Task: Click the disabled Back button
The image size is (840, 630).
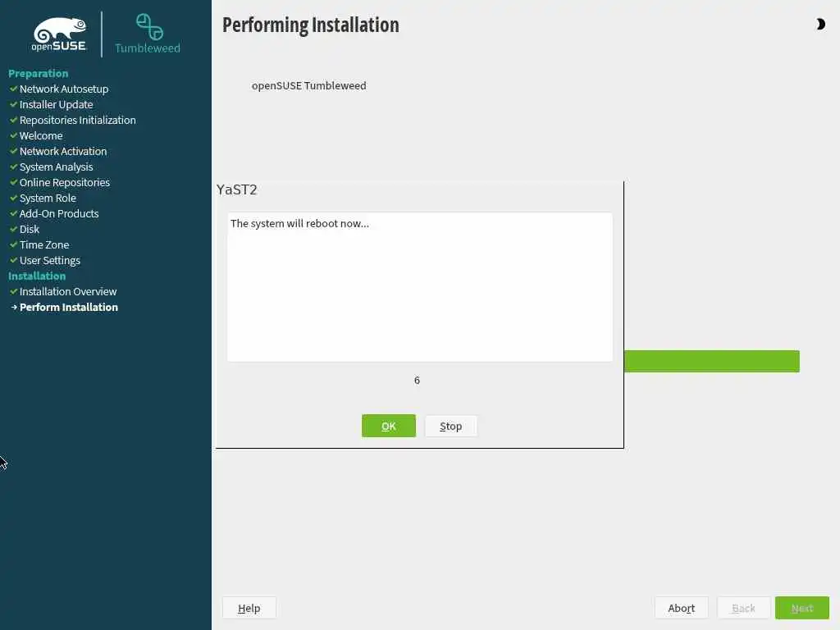Action: (x=743, y=608)
